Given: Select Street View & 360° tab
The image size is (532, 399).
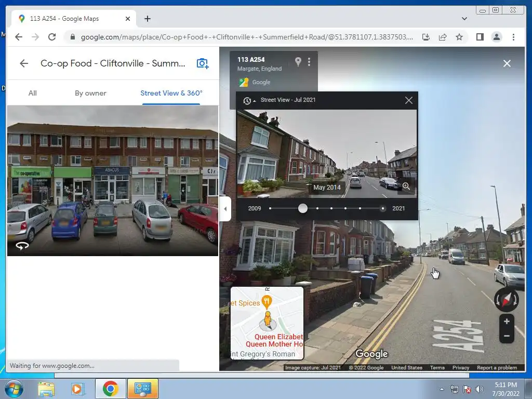Looking at the screenshot, I should (171, 94).
